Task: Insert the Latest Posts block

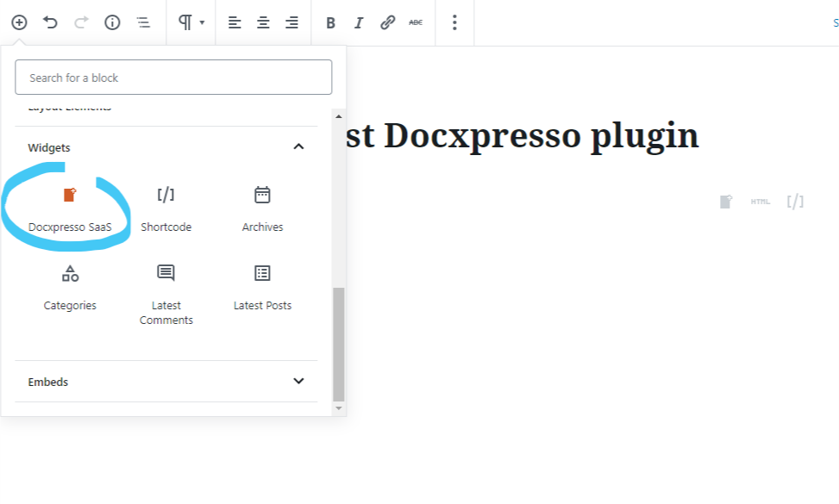Action: click(x=262, y=288)
